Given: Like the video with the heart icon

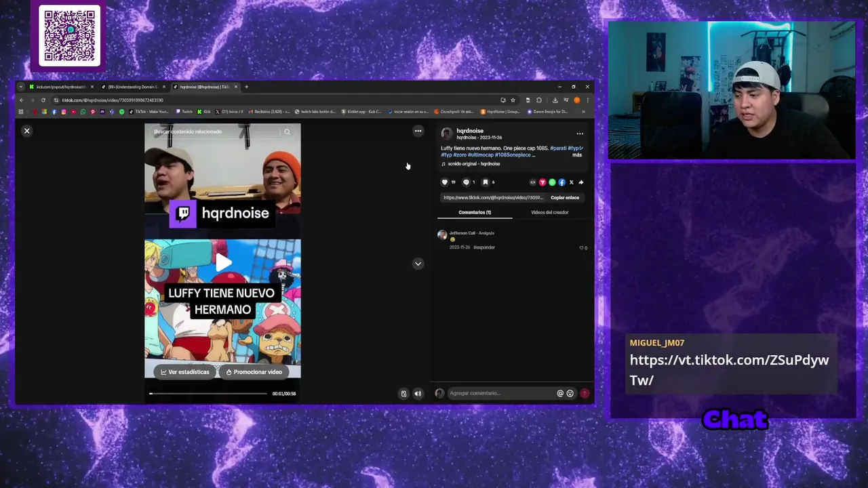Looking at the screenshot, I should 445,182.
